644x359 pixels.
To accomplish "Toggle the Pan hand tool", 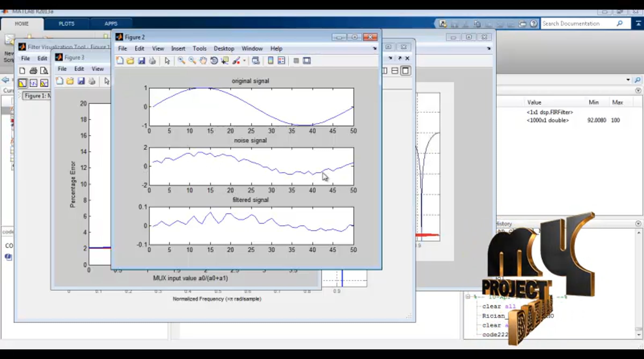I will click(203, 61).
